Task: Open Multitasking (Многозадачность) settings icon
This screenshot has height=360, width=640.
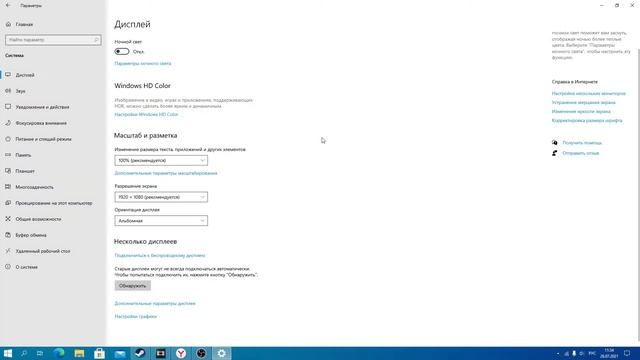Action: tap(8, 187)
